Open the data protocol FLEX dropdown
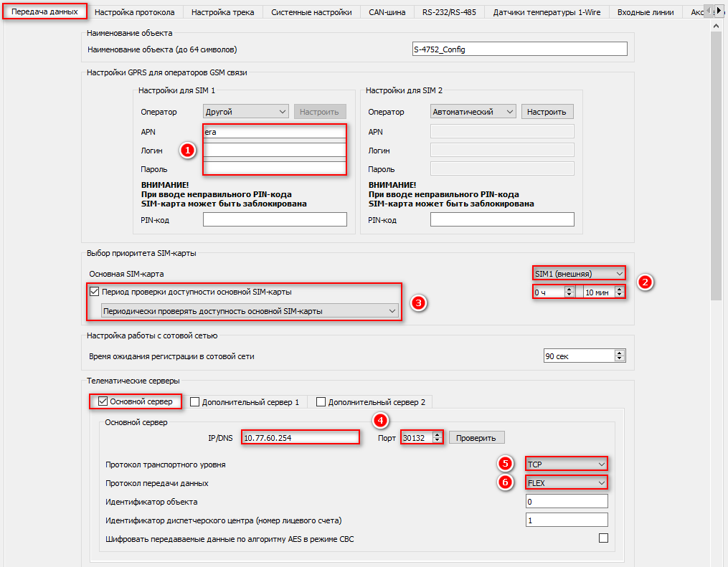Image resolution: width=728 pixels, height=567 pixels. (x=567, y=483)
